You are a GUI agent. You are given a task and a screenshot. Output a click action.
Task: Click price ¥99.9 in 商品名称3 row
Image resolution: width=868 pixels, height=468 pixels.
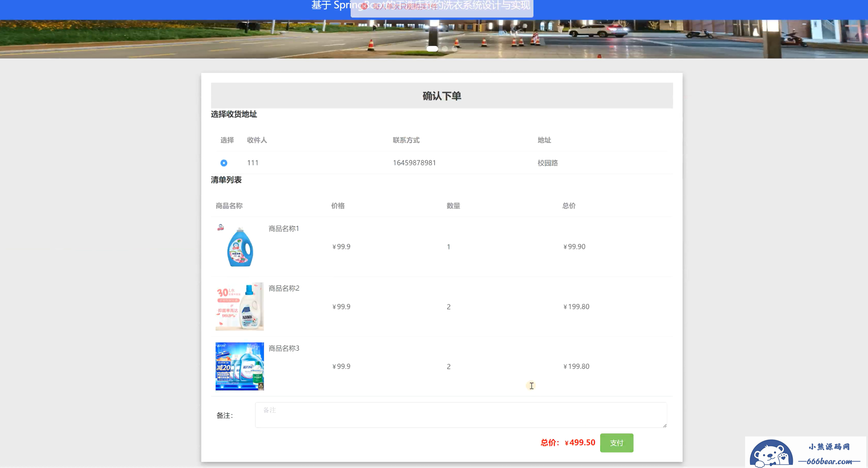point(341,366)
